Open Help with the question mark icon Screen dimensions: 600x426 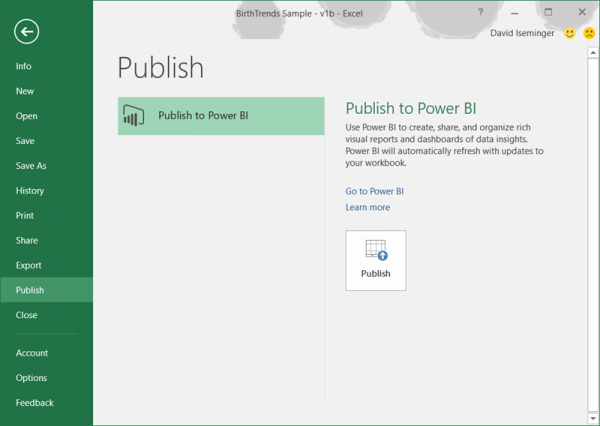tap(480, 12)
